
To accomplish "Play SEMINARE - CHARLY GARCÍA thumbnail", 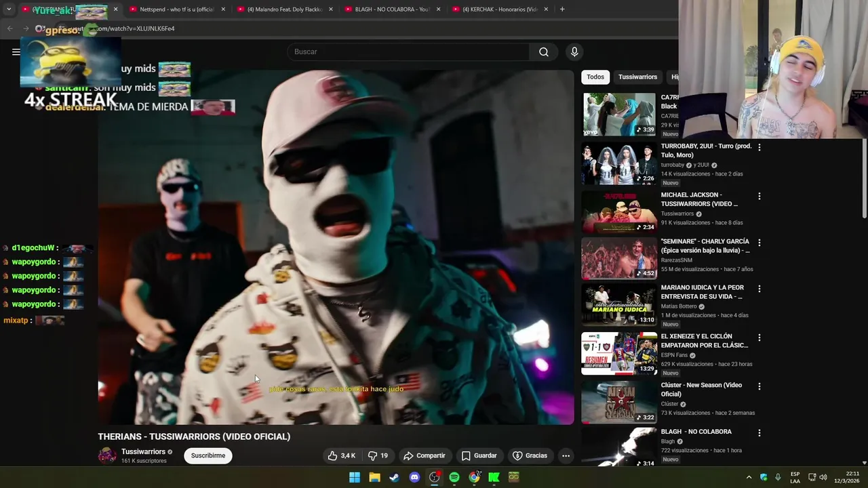I will point(619,258).
